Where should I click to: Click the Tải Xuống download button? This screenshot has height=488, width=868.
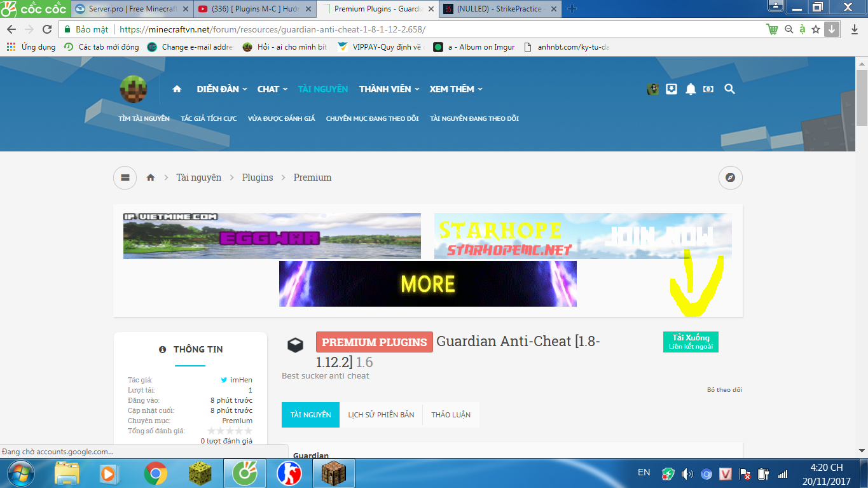pos(691,342)
